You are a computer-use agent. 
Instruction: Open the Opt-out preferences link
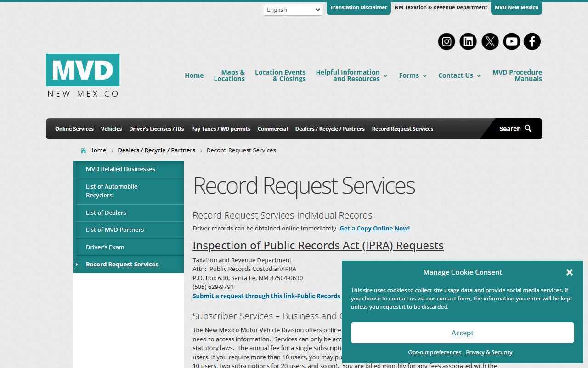pyautogui.click(x=435, y=352)
